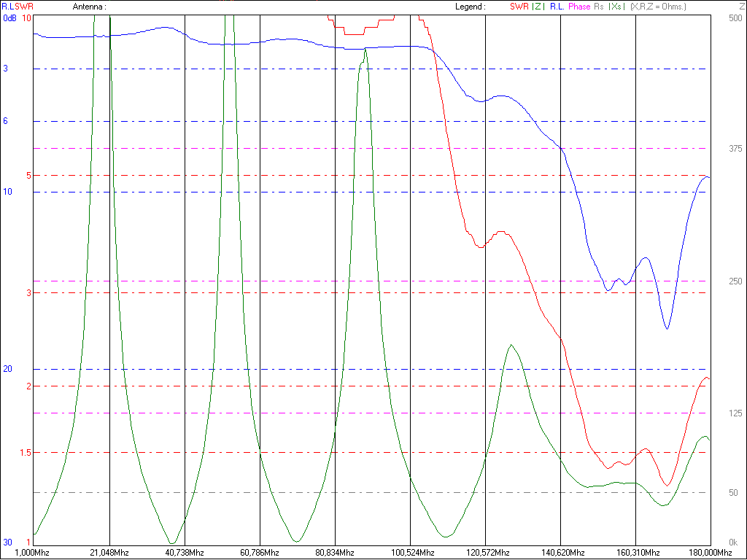This screenshot has height=560, width=747.
Task: Click the blue 6 return loss tick
Action: point(6,121)
